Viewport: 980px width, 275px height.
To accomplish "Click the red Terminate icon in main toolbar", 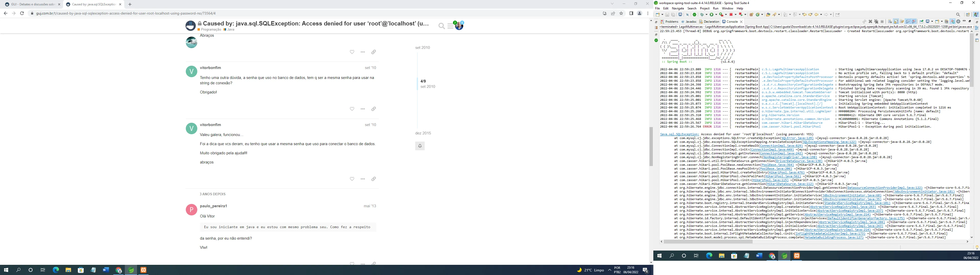I will pyautogui.click(x=731, y=15).
